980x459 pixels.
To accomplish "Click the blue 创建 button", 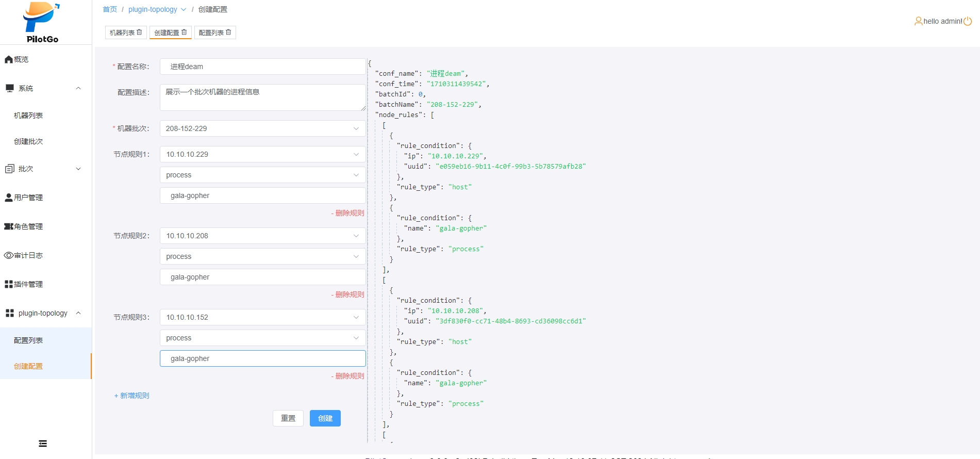I will click(x=325, y=418).
